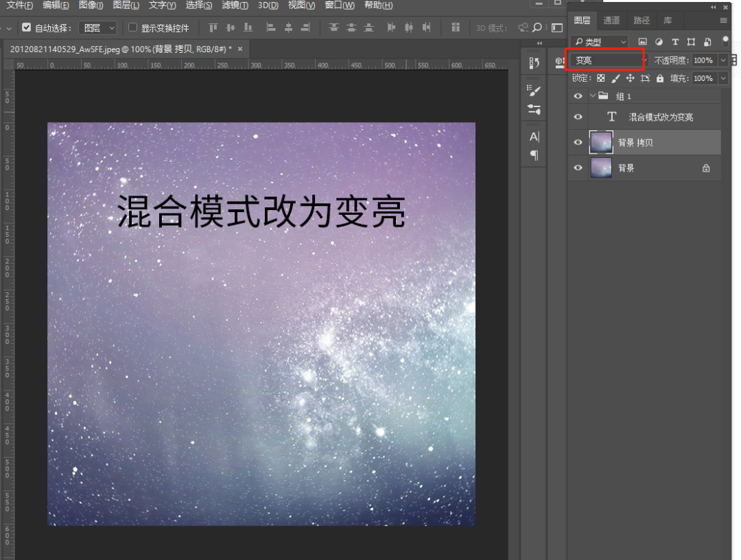Open the 不透明度 opacity dropdown arrow
This screenshot has height=560, width=741.
pos(722,60)
